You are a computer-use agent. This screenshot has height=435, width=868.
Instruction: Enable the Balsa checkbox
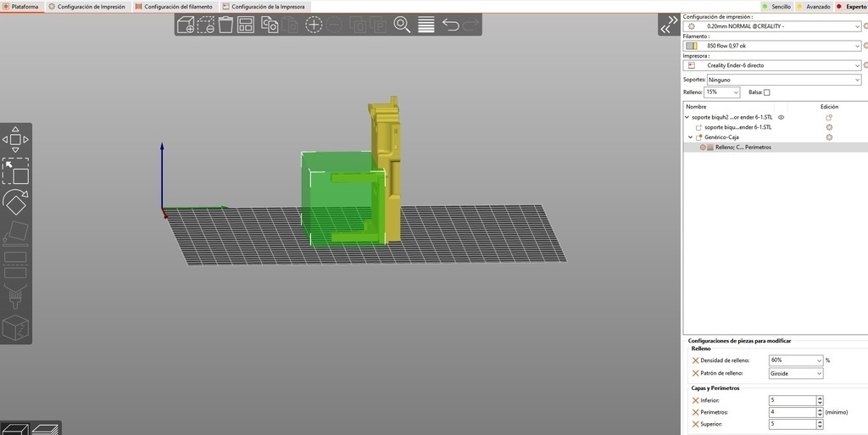tap(766, 92)
